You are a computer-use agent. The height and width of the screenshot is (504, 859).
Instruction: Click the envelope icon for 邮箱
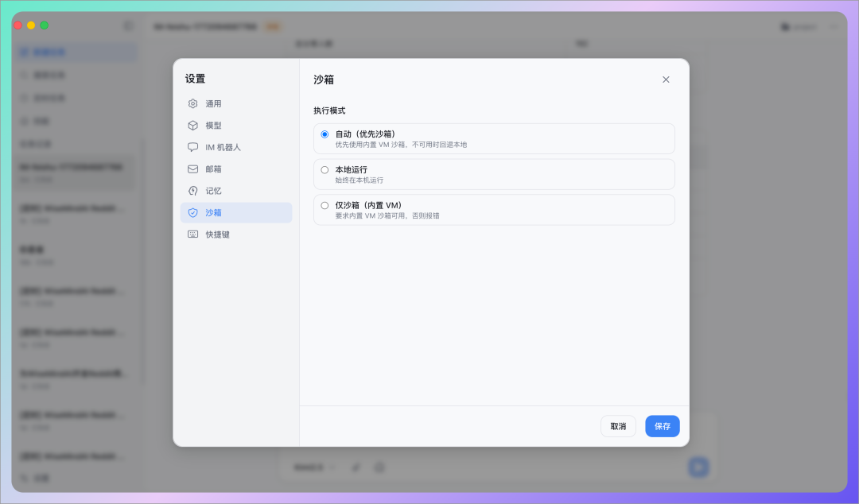coord(192,169)
